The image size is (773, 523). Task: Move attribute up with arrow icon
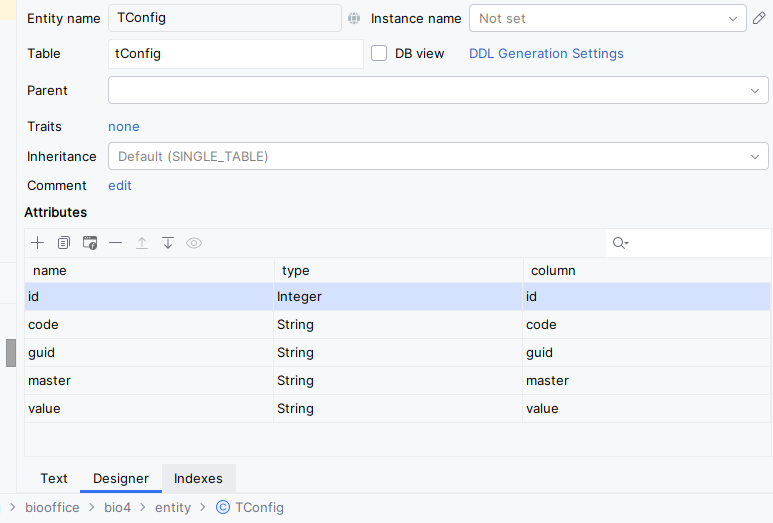pos(142,243)
